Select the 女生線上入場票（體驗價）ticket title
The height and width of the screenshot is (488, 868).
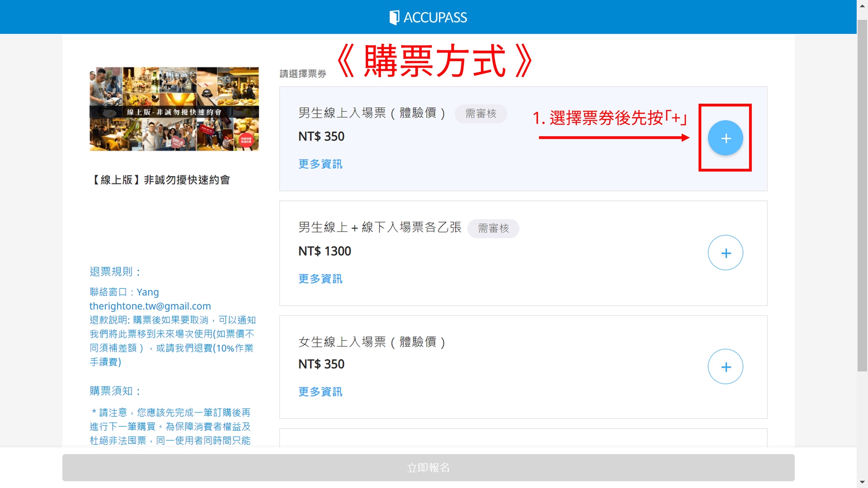(372, 342)
